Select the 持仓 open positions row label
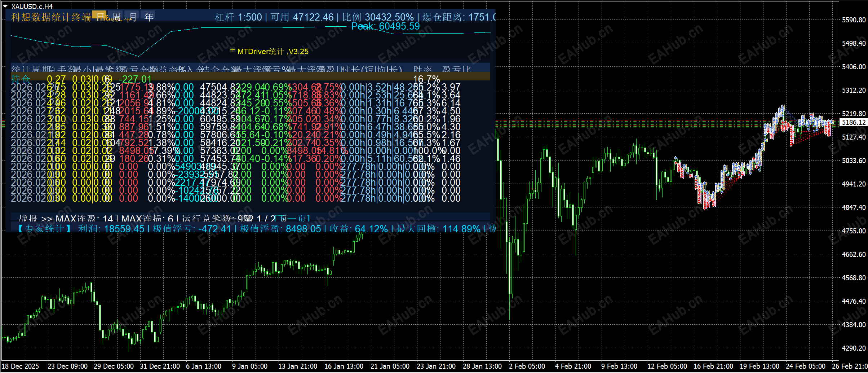The height and width of the screenshot is (373, 868). click(21, 79)
